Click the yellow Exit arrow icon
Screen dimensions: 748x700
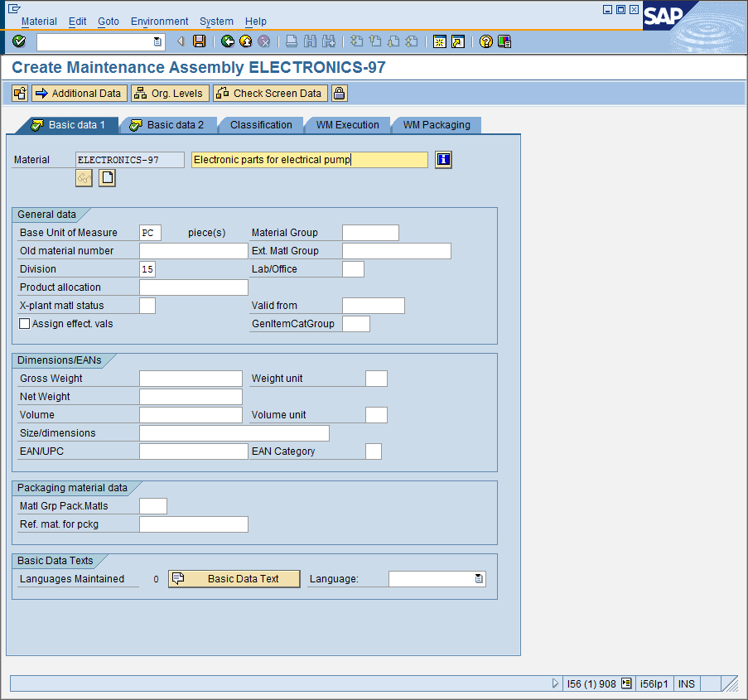pyautogui.click(x=246, y=41)
